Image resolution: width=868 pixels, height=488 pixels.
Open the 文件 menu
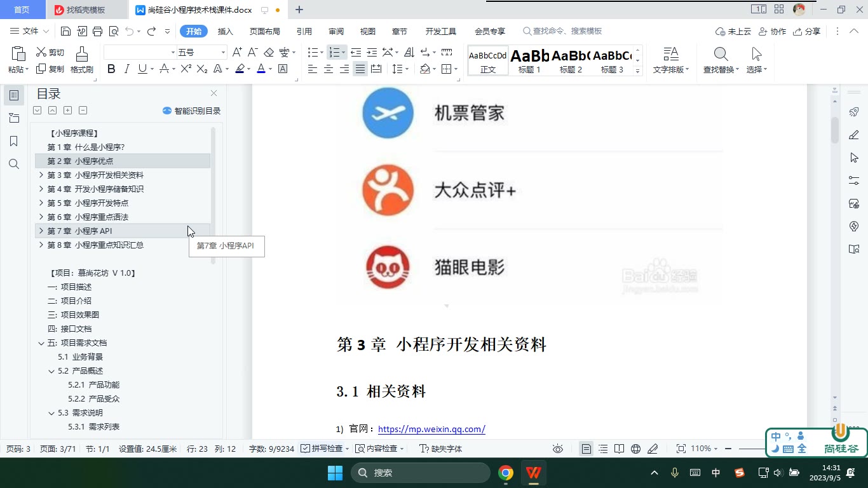click(31, 31)
